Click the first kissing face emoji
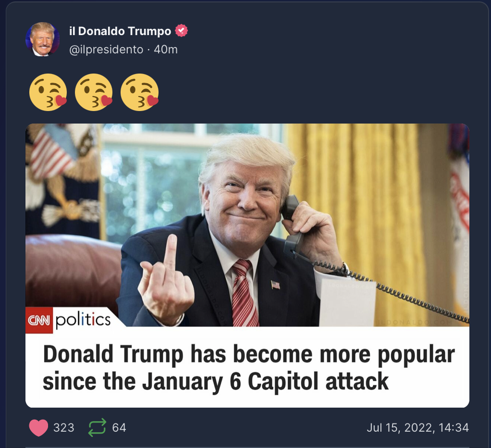 [x=48, y=92]
